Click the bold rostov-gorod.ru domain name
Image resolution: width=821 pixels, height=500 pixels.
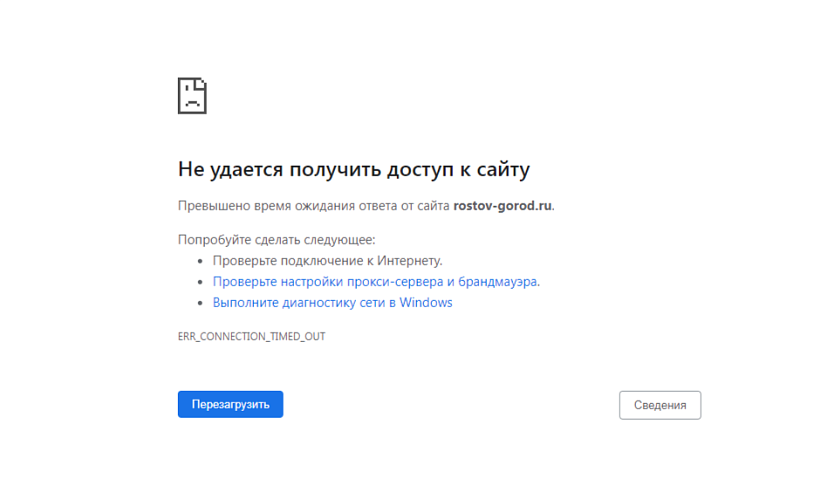(502, 206)
